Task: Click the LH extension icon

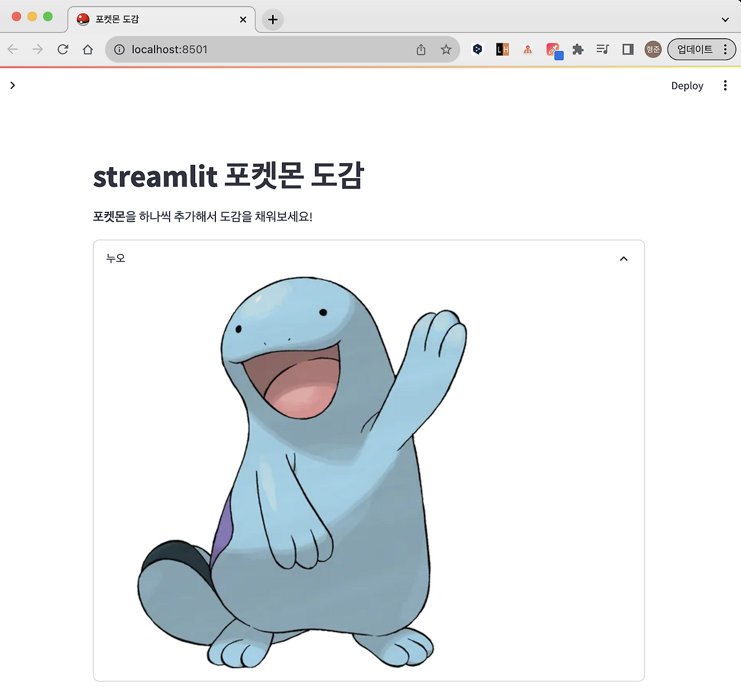Action: pyautogui.click(x=502, y=49)
